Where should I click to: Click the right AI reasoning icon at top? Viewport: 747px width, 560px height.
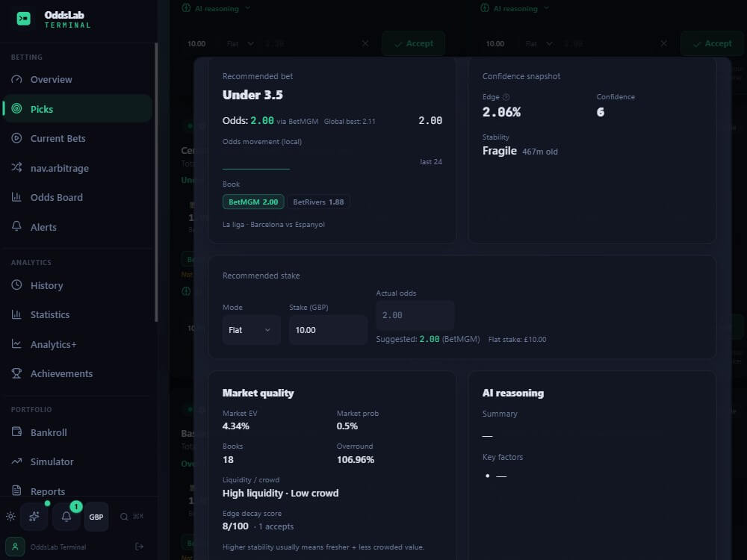click(485, 8)
